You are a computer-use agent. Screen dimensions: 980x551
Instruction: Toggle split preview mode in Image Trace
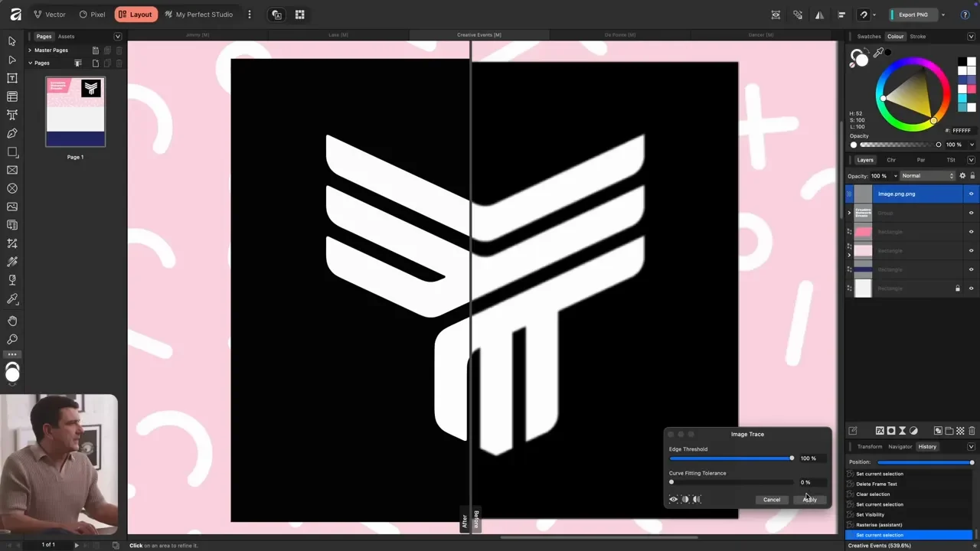685,500
